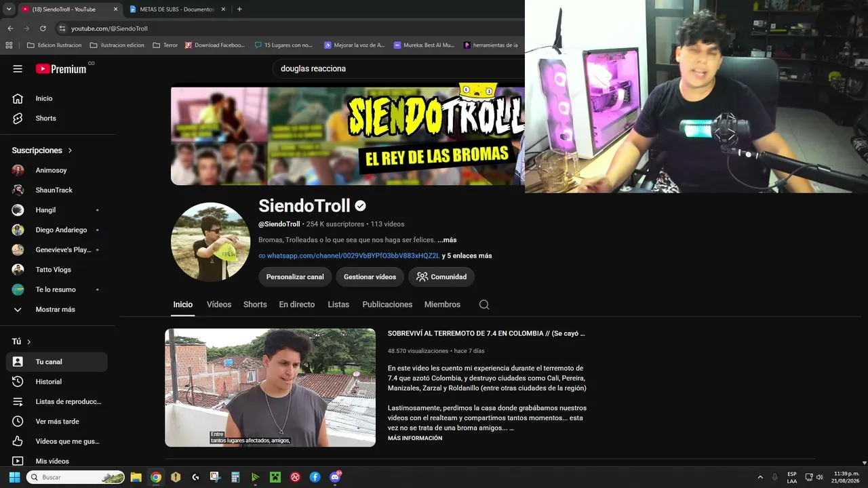
Task: Click the browser back arrow
Action: [10, 28]
